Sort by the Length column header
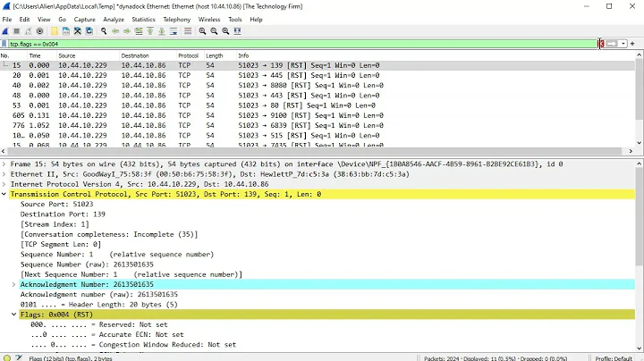The height and width of the screenshot is (361, 644). click(220, 55)
